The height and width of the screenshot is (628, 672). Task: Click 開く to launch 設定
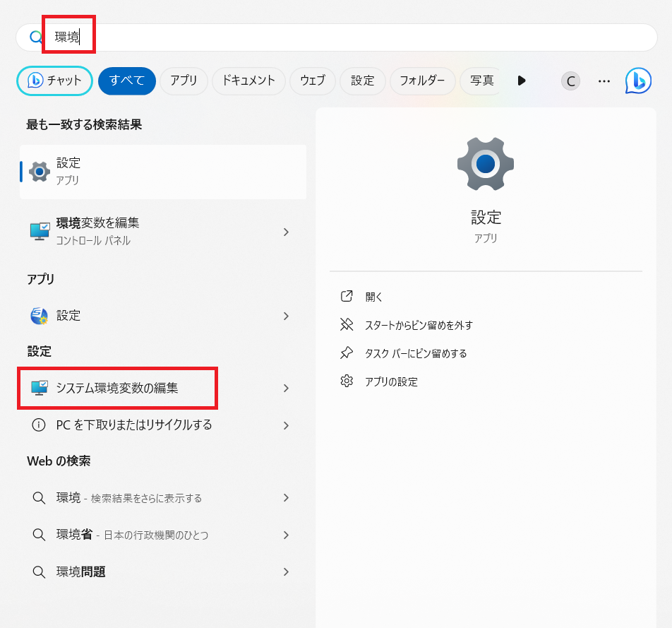click(x=373, y=296)
